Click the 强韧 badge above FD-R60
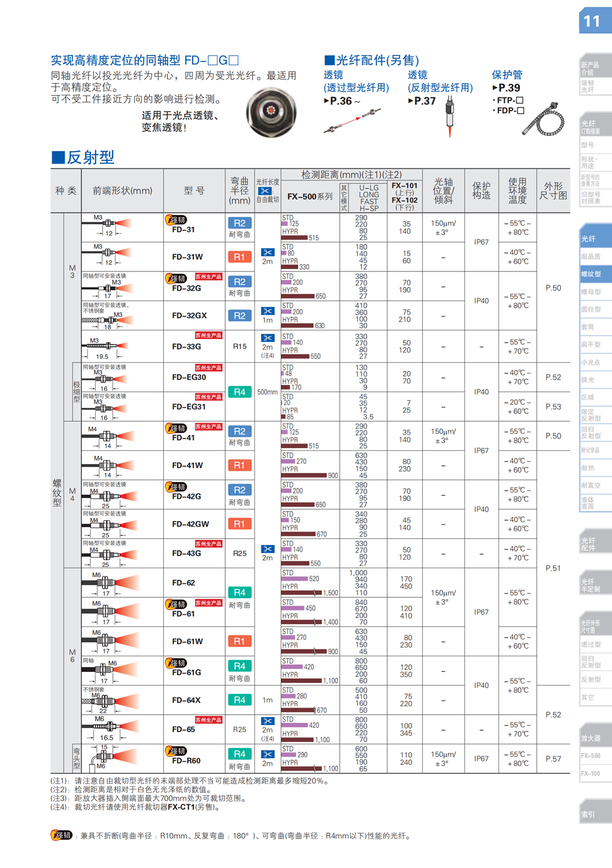612x868 pixels. point(177,751)
